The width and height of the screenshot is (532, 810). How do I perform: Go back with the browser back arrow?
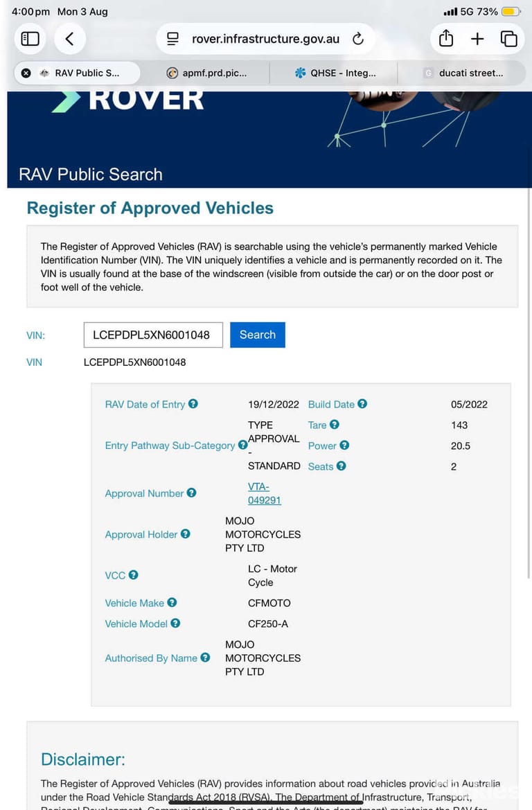coord(70,39)
